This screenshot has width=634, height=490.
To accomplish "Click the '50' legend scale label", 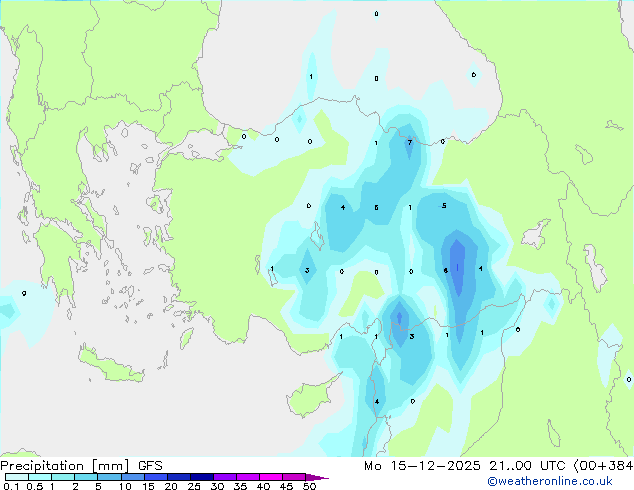I will tap(309, 486).
